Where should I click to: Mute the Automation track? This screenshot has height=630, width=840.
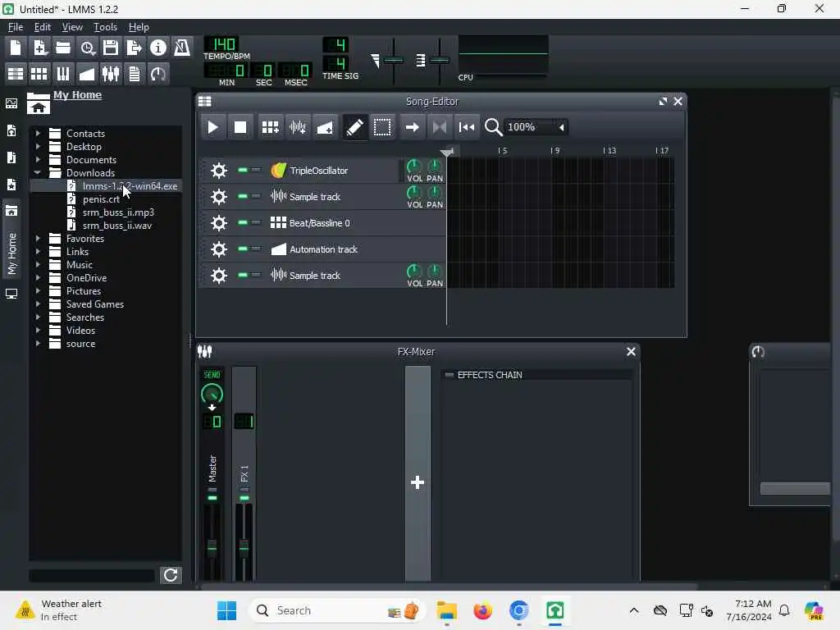[x=243, y=249]
